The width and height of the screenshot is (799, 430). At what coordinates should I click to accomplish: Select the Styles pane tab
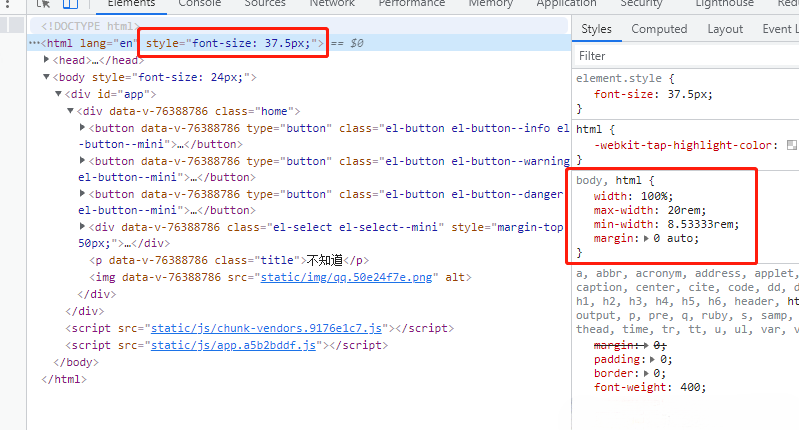[x=596, y=29]
